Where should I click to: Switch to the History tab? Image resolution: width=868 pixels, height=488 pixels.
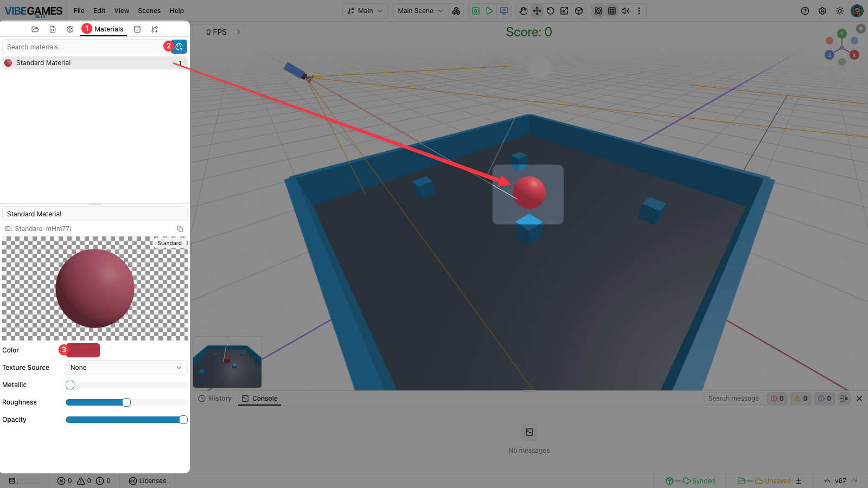(x=215, y=399)
